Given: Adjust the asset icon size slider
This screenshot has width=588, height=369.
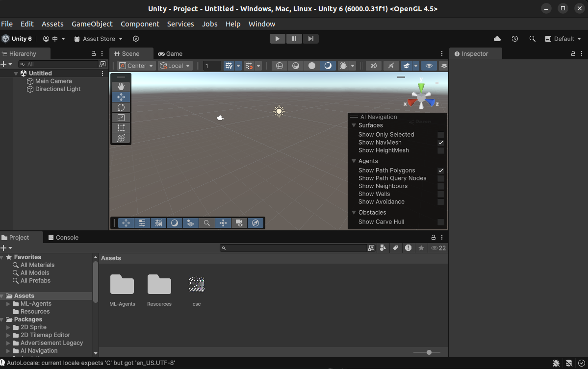Looking at the screenshot, I should [429, 352].
